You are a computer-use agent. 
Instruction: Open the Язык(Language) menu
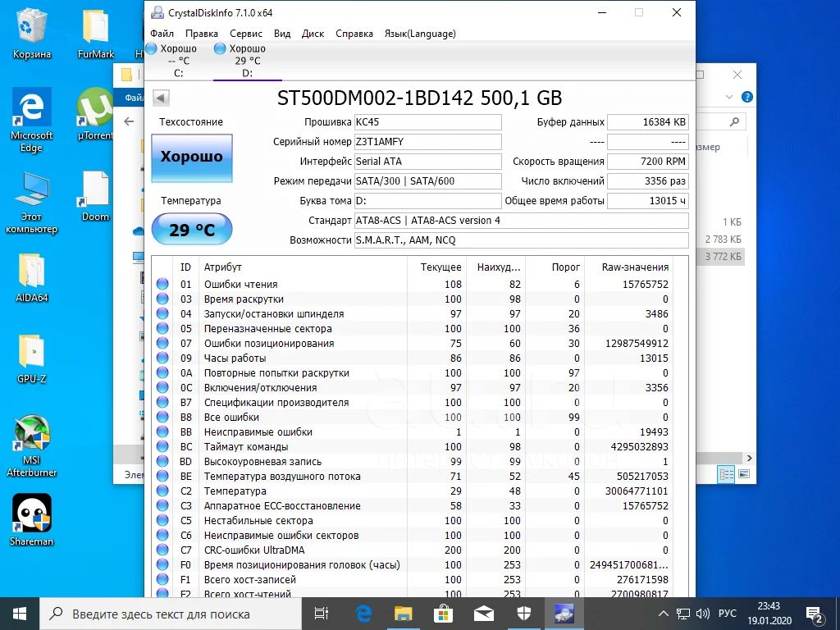click(420, 33)
